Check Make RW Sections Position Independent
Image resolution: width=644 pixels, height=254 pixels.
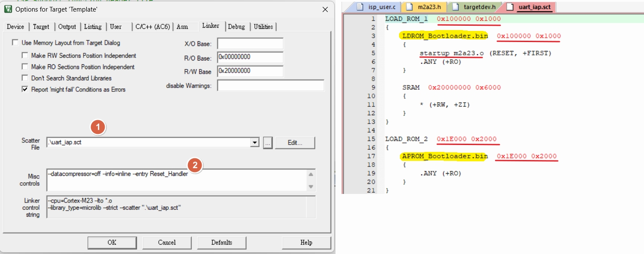pyautogui.click(x=25, y=56)
